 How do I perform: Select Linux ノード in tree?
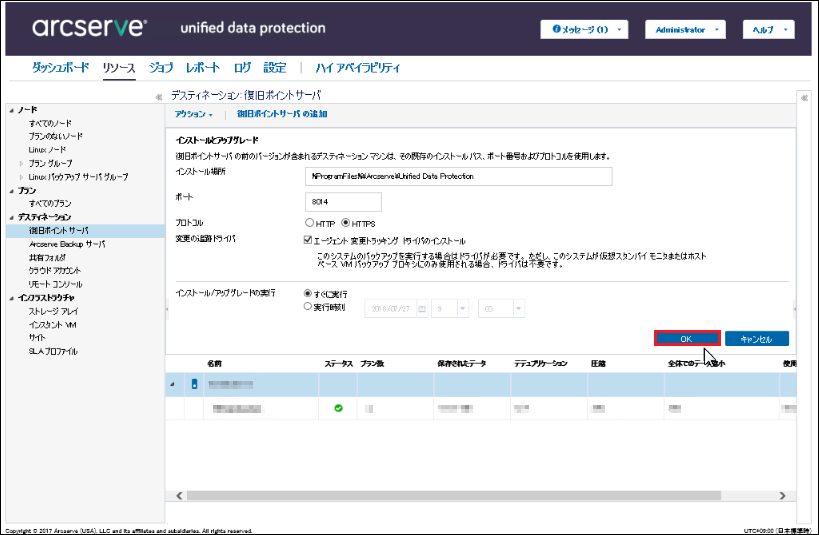[47, 150]
